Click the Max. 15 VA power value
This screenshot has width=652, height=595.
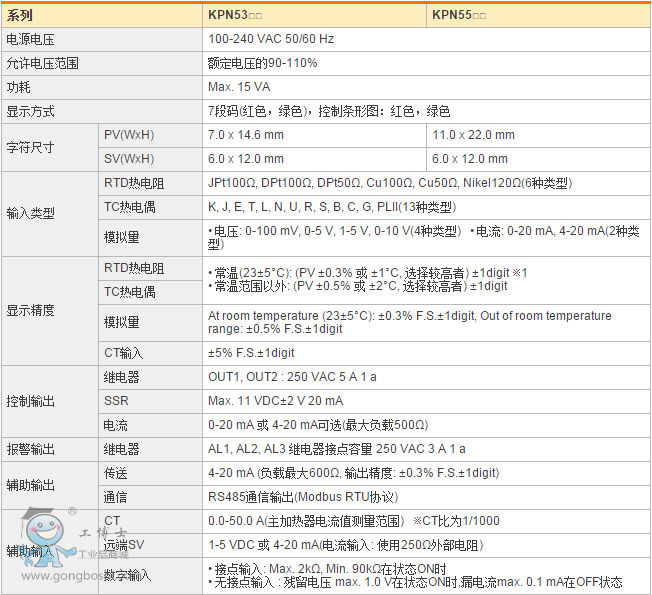(239, 87)
